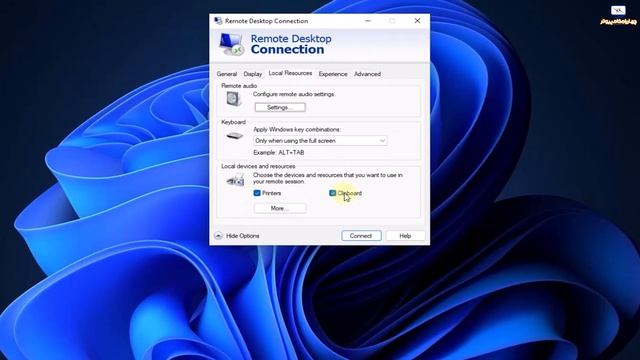Click the remote audio speaker icon
Screen dimensions: 640x360
234,99
